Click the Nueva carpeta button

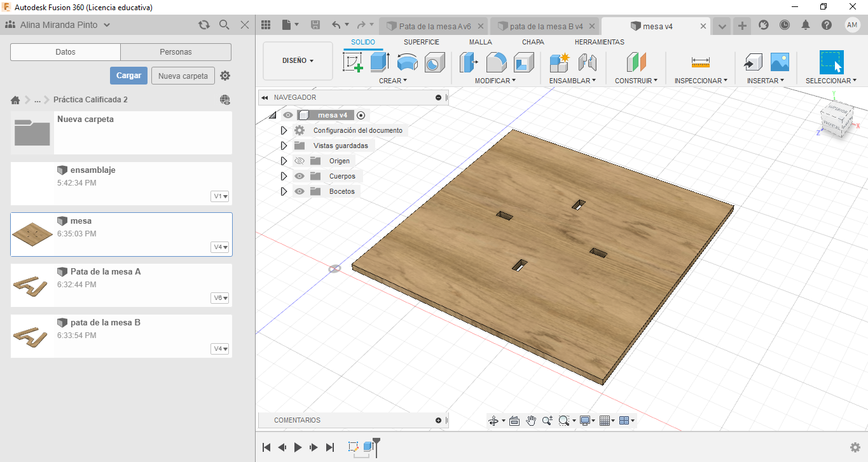coord(183,76)
